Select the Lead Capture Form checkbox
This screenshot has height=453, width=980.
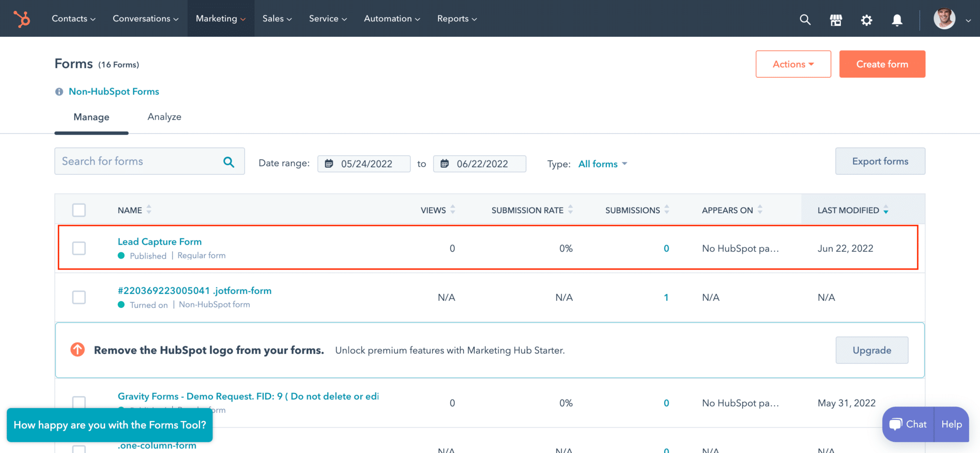(x=79, y=248)
